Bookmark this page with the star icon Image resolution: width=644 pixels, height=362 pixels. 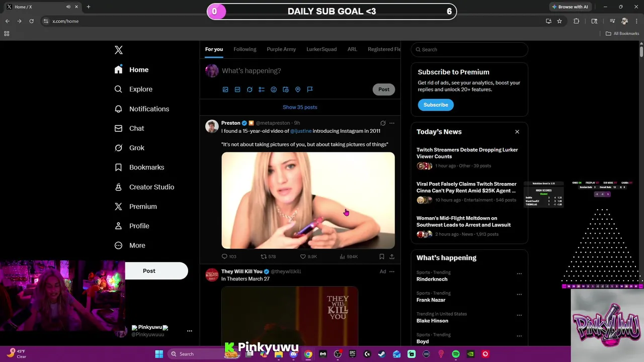click(x=559, y=21)
